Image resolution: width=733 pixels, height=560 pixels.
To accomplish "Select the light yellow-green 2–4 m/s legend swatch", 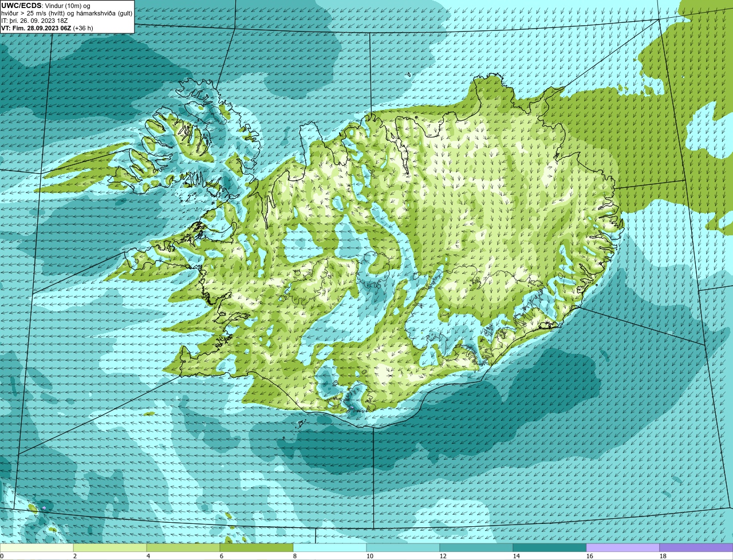I will [110, 547].
